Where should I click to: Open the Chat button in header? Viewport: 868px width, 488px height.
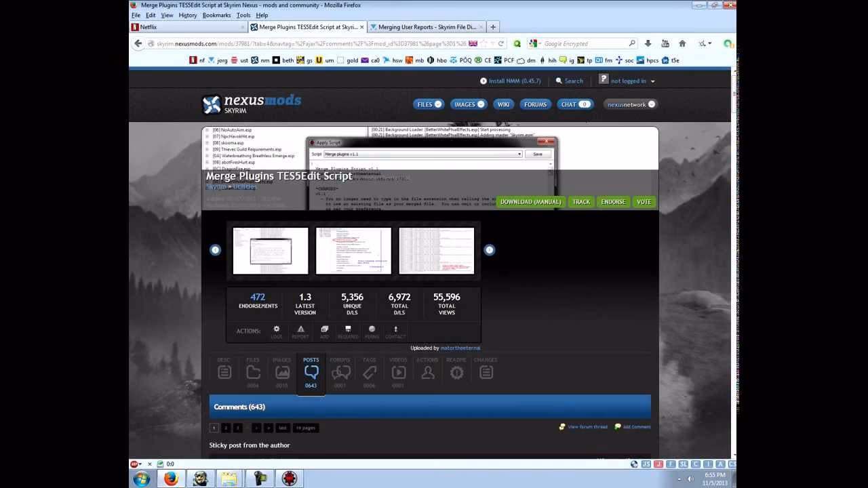tap(575, 104)
